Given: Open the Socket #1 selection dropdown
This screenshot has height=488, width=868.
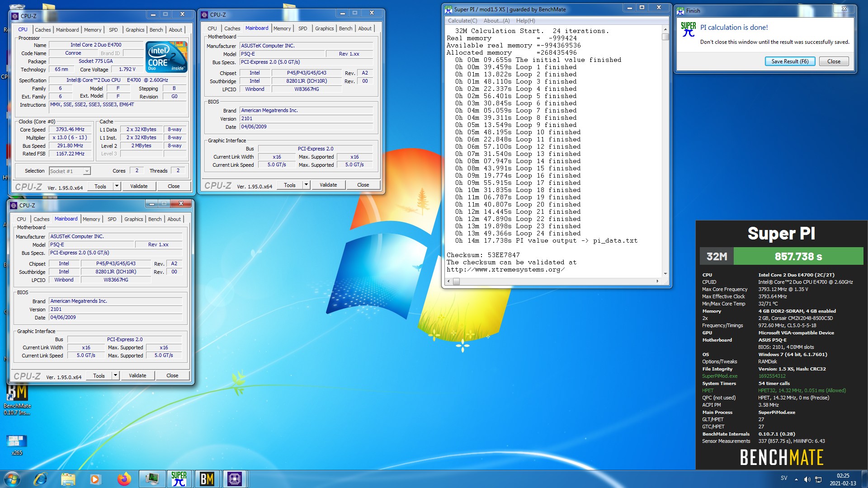Looking at the screenshot, I should tap(70, 171).
